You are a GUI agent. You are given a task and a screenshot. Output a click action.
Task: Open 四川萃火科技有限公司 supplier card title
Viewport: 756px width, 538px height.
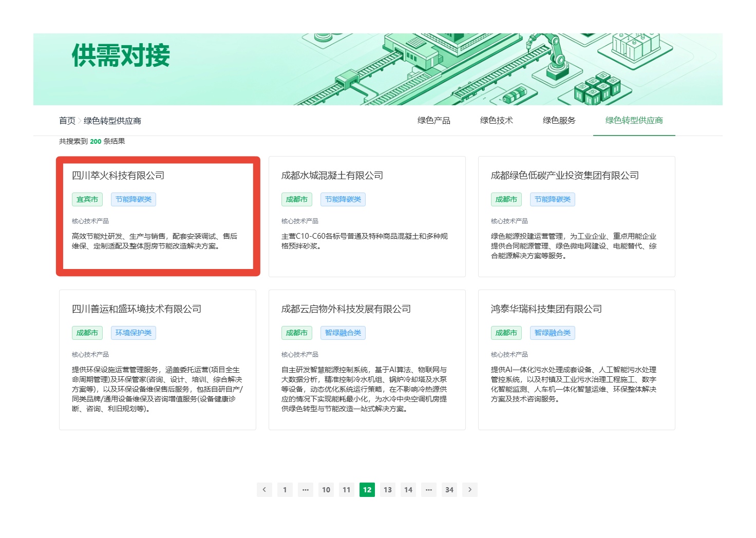pos(118,176)
